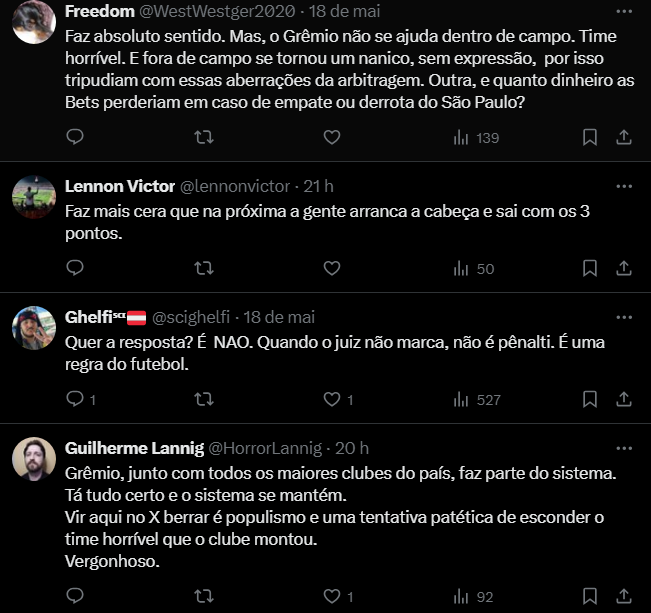Bookmark Freedom's tweet
Image resolution: width=651 pixels, height=613 pixels.
coord(590,137)
